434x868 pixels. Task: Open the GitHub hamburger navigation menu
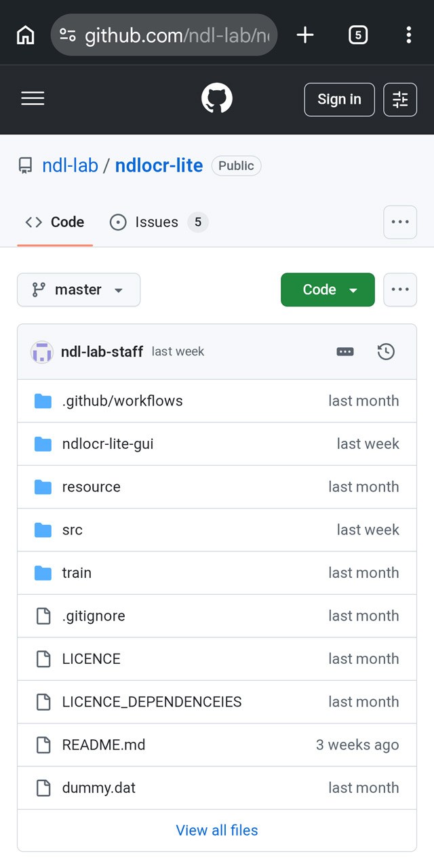(33, 99)
